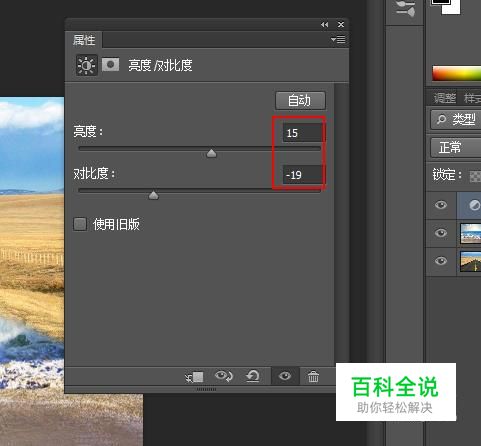This screenshot has width=481, height=446.
Task: Click the 亮度 value field showing 15
Action: (x=303, y=133)
